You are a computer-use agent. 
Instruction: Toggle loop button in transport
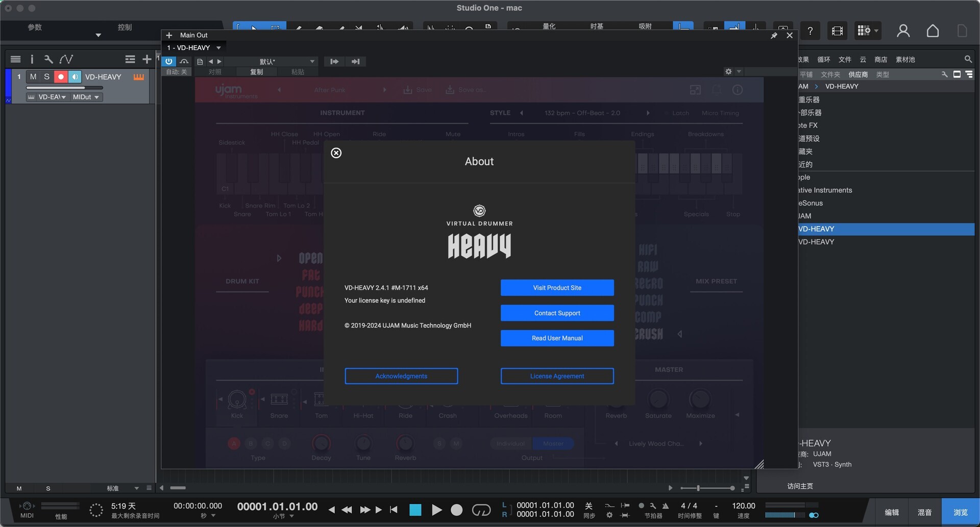pyautogui.click(x=481, y=510)
